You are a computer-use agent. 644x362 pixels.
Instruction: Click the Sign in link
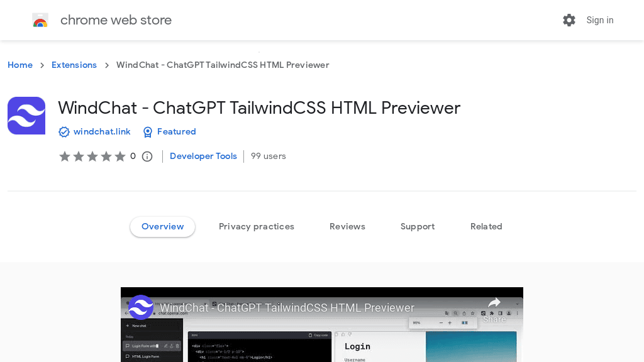click(x=599, y=20)
